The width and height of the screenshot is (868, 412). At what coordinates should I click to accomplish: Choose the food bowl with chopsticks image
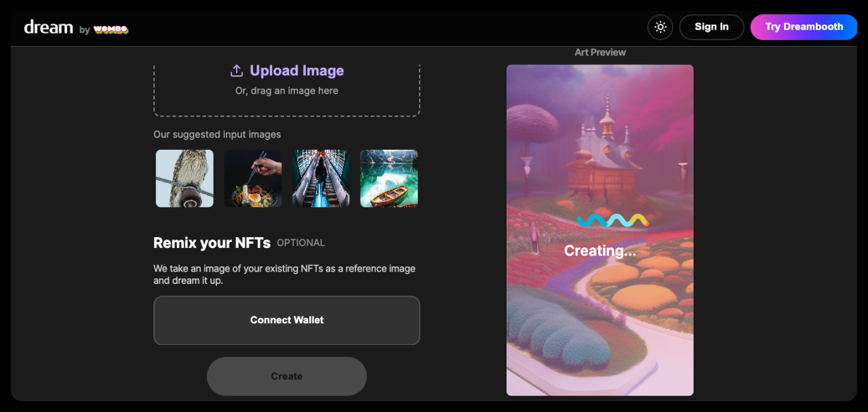[253, 178]
